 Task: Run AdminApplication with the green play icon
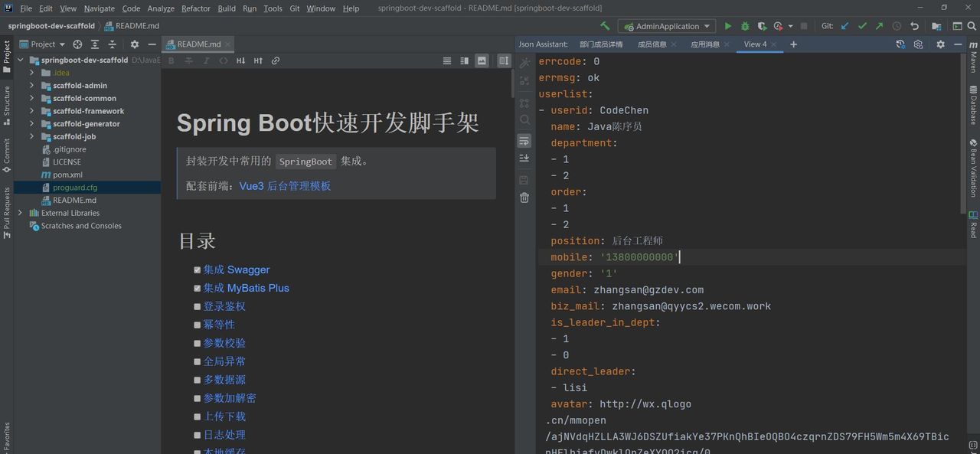tap(727, 25)
